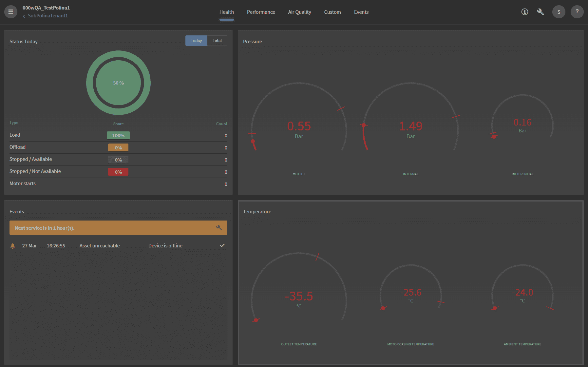Open the hamburger menu
The image size is (588, 367).
[x=11, y=12]
